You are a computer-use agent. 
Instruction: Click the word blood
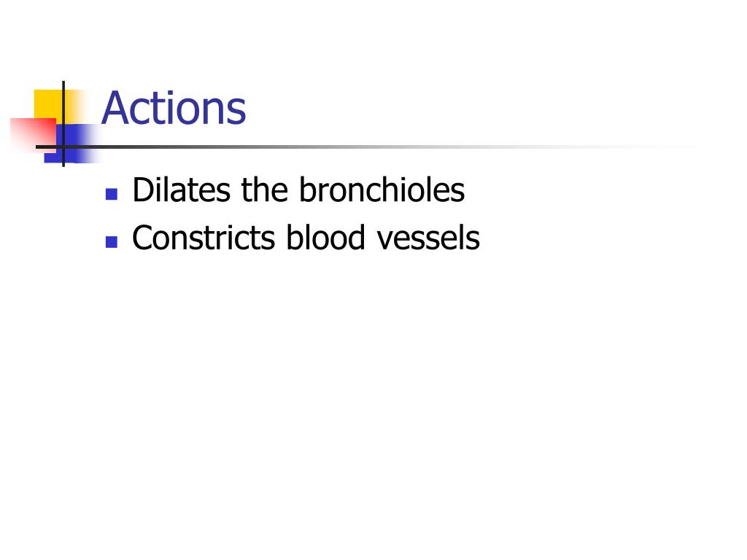325,237
